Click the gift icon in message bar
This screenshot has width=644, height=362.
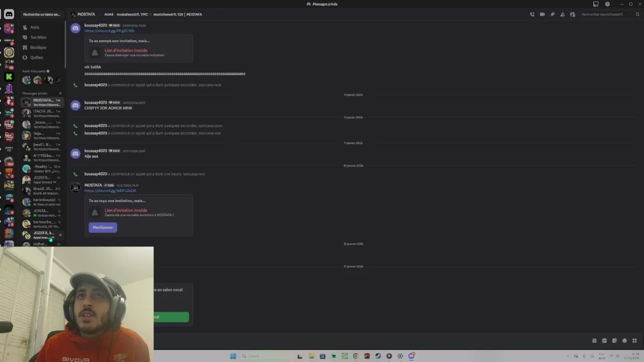pyautogui.click(x=594, y=340)
